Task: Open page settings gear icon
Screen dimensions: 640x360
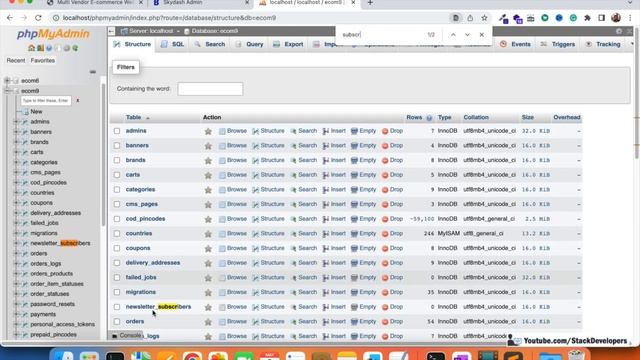Action: (619, 31)
